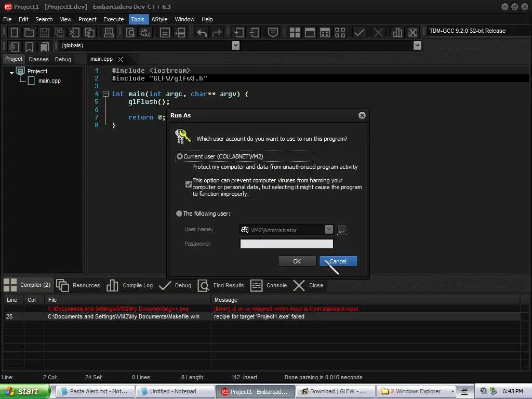Click the Insert snippet toolbar icon
Image resolution: width=532 pixels, height=399 pixels.
point(14,46)
